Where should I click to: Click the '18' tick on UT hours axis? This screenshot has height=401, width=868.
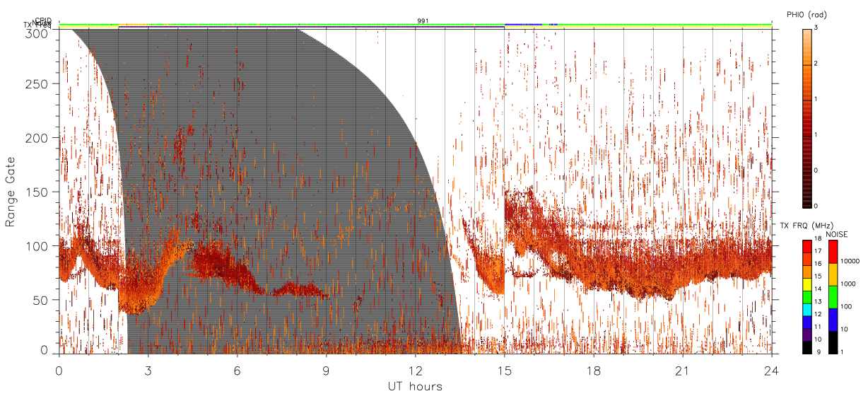pyautogui.click(x=594, y=371)
